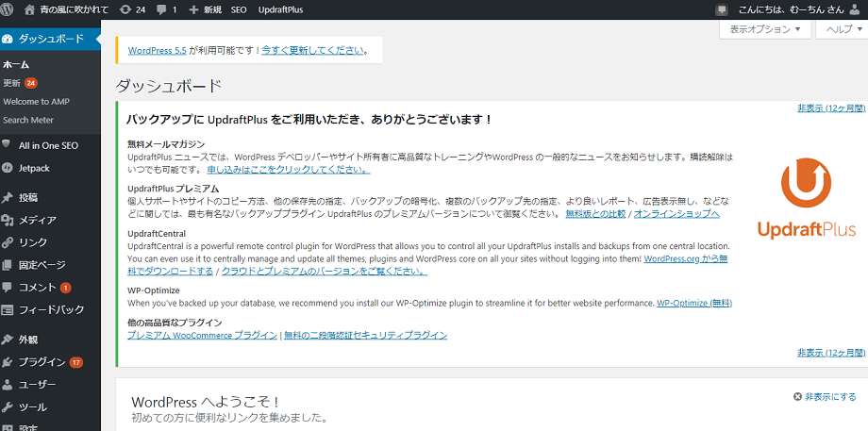
Task: Click WP-Optimize (無料) link
Action: point(694,303)
